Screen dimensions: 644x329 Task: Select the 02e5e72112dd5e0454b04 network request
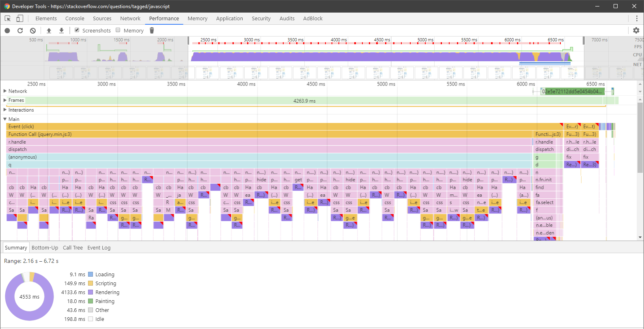[x=573, y=91]
